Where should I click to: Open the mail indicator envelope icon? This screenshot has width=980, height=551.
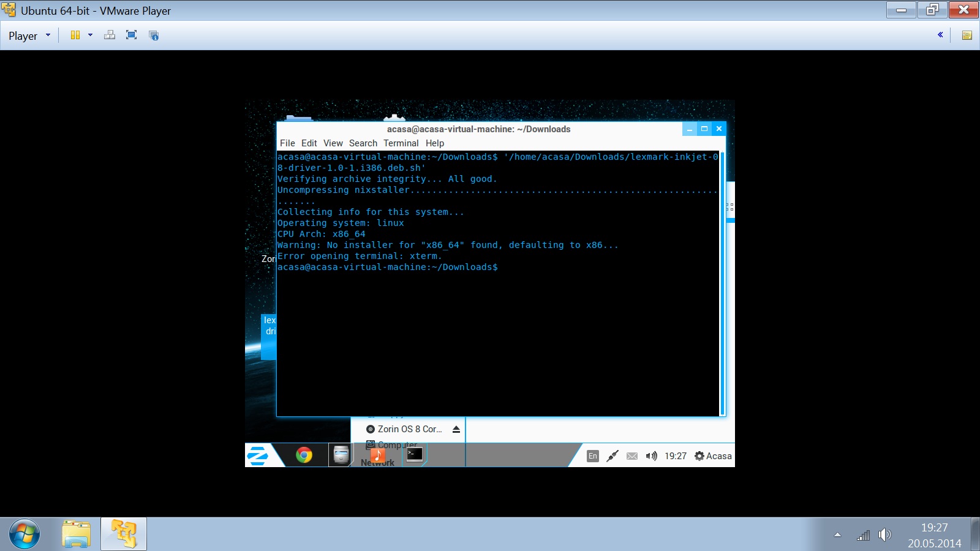[x=632, y=456]
